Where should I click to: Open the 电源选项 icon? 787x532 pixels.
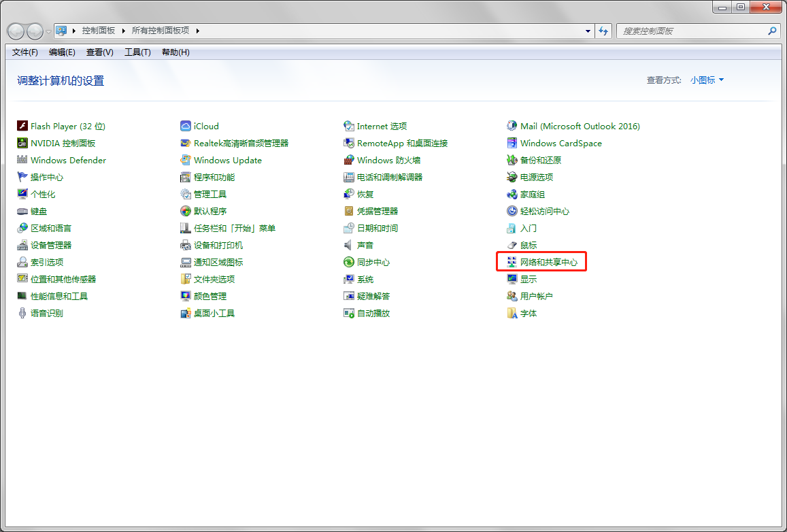pos(512,177)
